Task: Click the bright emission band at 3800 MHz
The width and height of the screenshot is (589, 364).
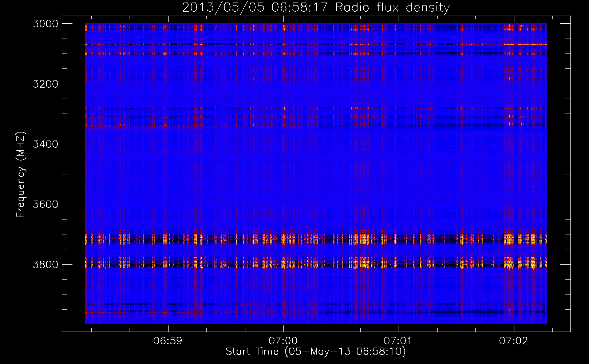Action: click(x=316, y=262)
